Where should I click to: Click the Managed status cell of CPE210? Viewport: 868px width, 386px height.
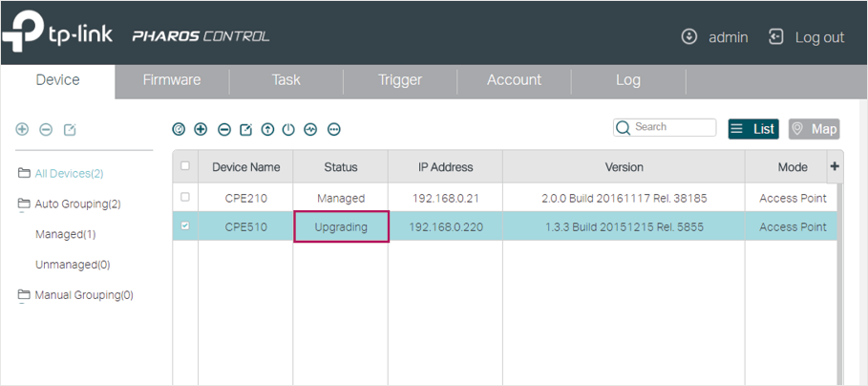pos(341,199)
